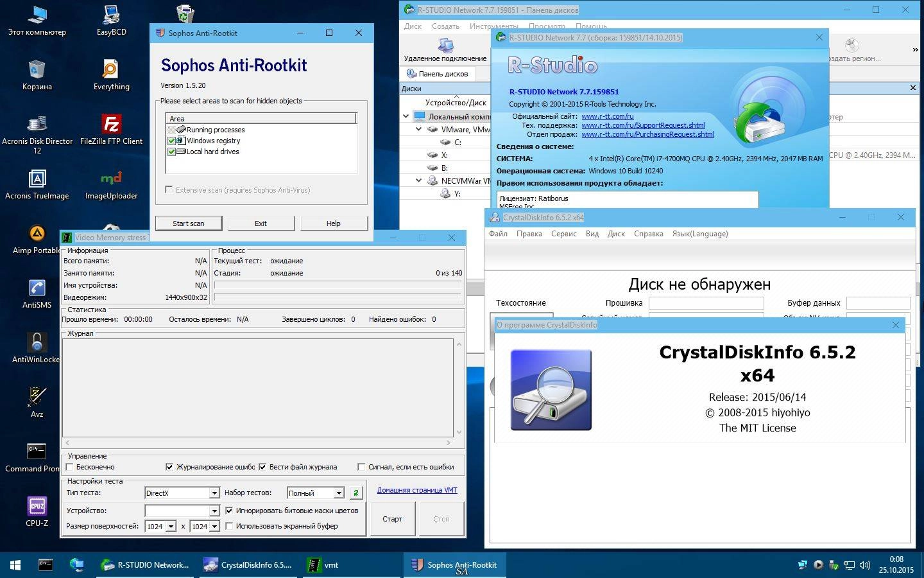
Task: Expand R-Studio toolbar overflow chevron
Action: (x=915, y=49)
